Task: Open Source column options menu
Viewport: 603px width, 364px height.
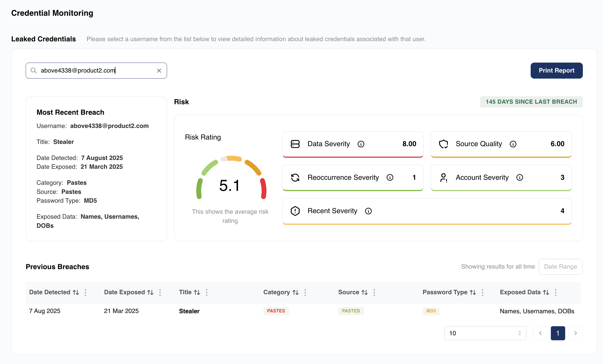Action: pyautogui.click(x=374, y=292)
